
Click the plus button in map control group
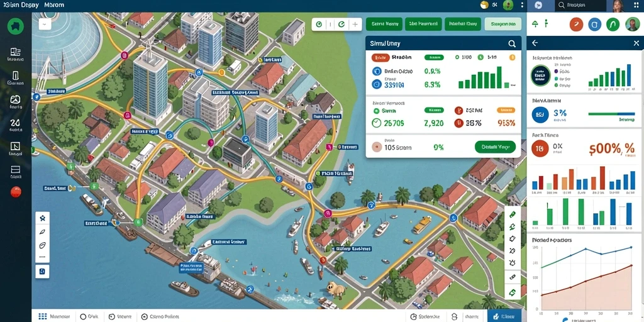coord(355,25)
